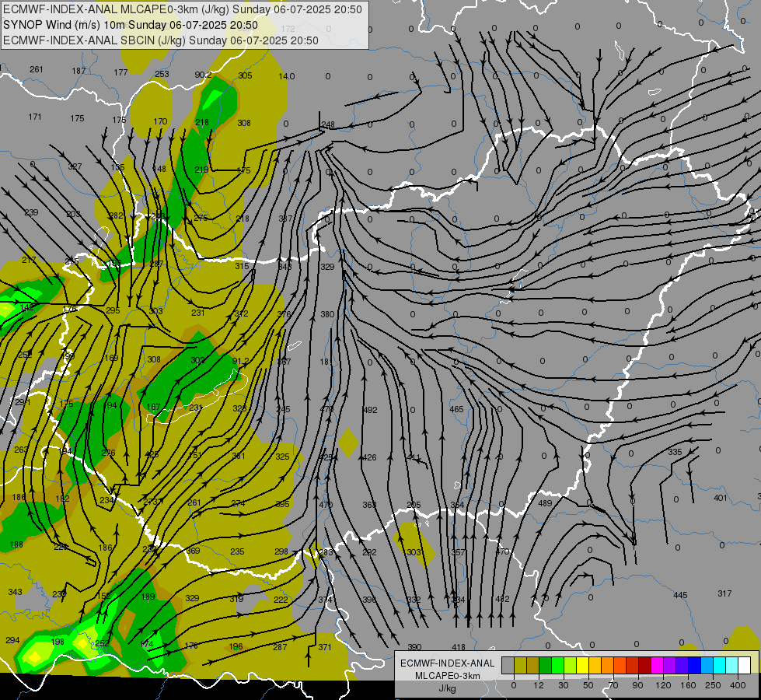Viewport: 761px width, 700px height.
Task: Click the map value '317'
Action: tap(724, 593)
